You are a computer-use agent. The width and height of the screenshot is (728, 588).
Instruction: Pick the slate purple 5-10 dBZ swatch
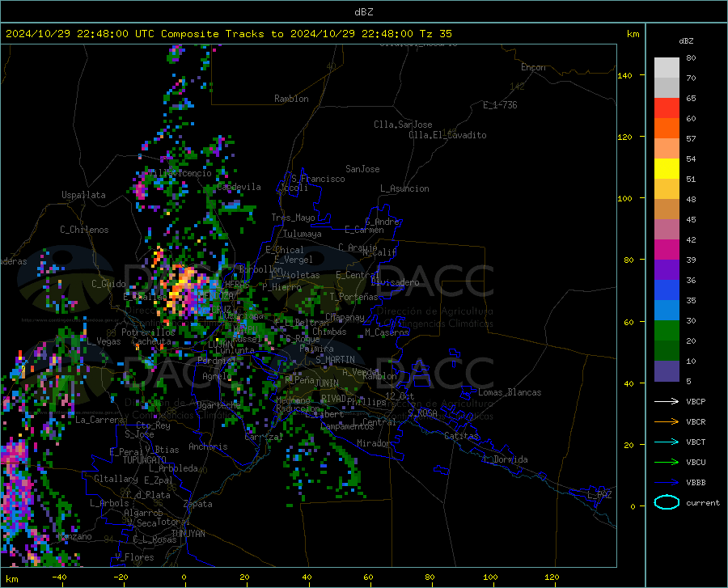pos(667,371)
